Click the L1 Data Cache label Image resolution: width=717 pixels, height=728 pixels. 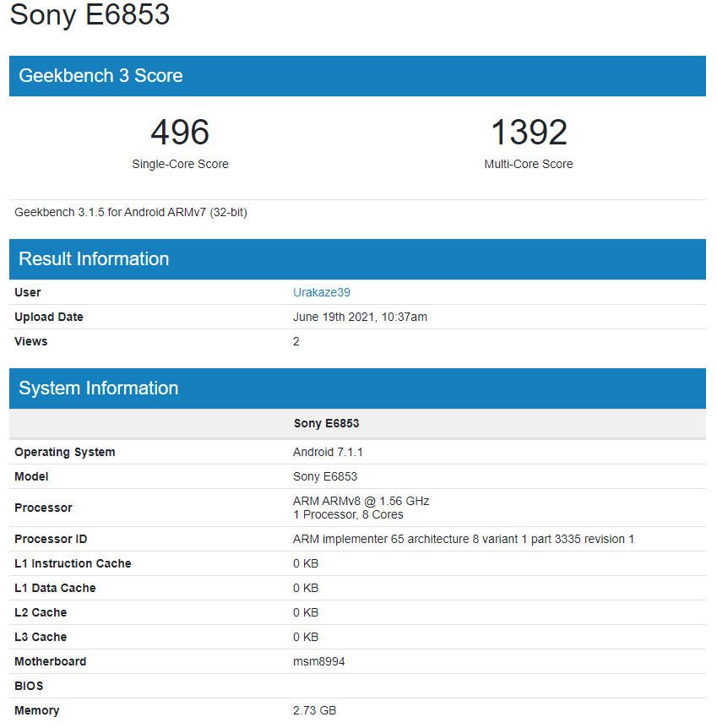coord(55,589)
